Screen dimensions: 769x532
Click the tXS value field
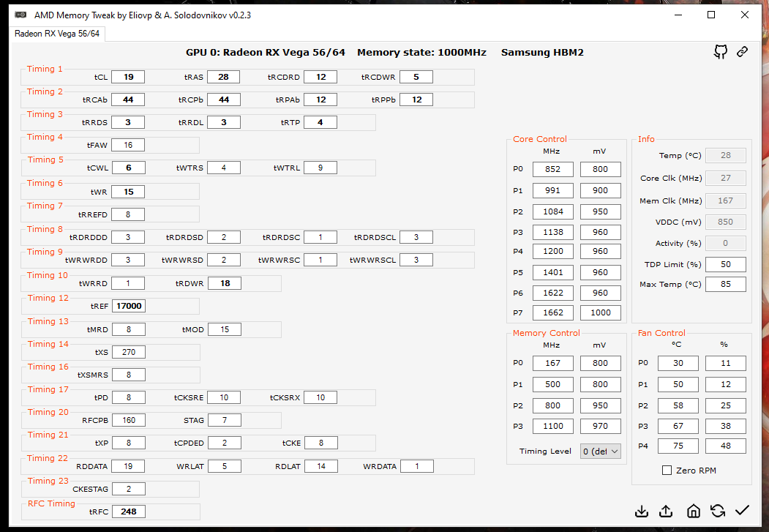(x=129, y=352)
